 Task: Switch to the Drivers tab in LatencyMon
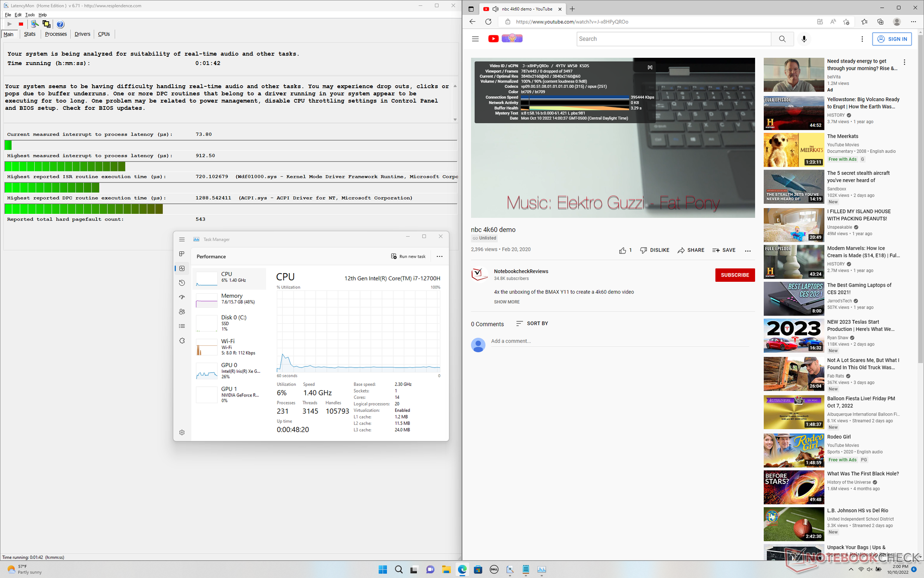tap(82, 34)
